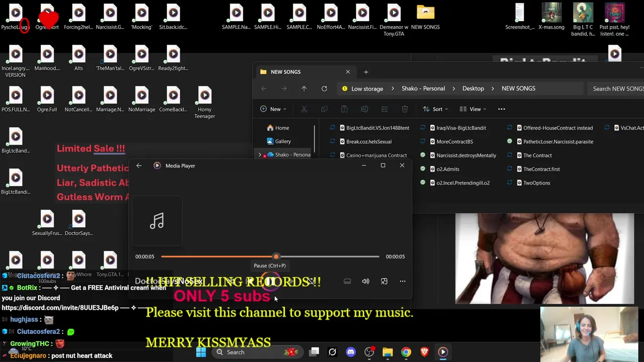Open Task View on taskbar
The height and width of the screenshot is (362, 644).
tap(314, 352)
